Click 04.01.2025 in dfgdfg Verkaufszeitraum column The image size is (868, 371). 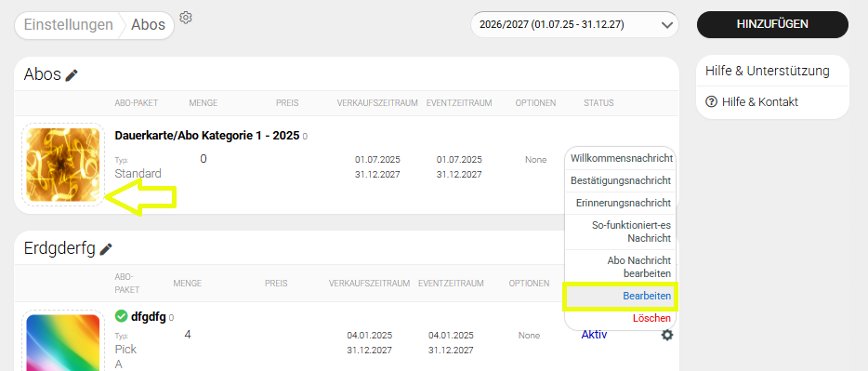tap(370, 336)
